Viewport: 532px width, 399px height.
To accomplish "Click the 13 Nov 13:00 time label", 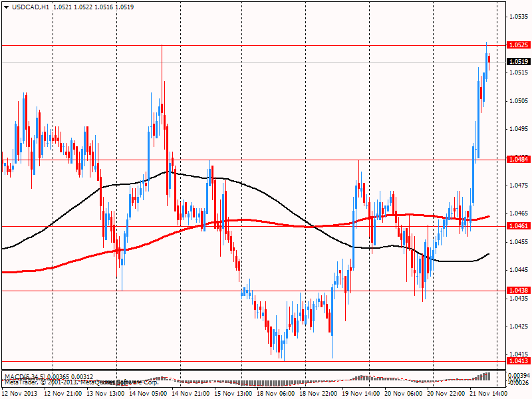I will 106,394.
